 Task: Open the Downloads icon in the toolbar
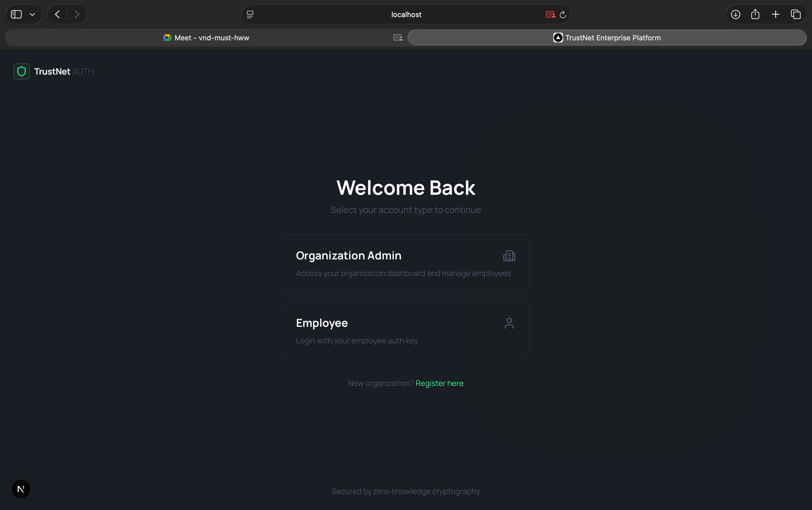[x=735, y=14]
